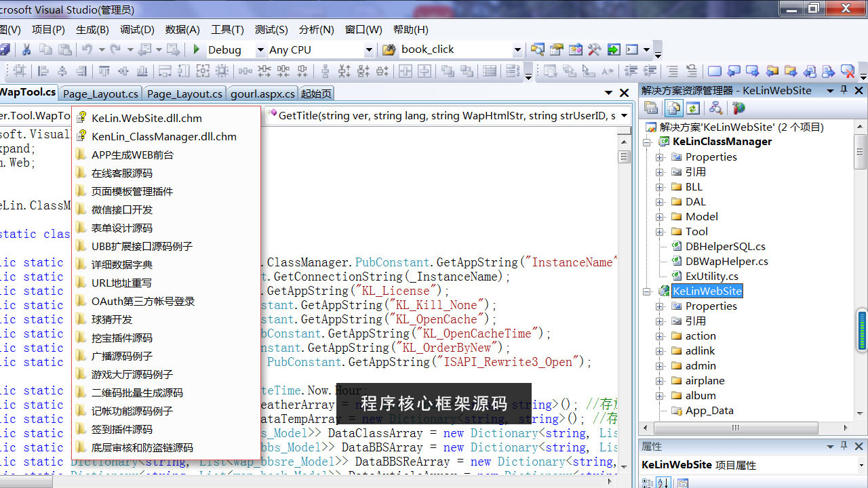Screen dimensions: 868x488
Task: Expand the admin folder tree node
Action: (x=660, y=366)
